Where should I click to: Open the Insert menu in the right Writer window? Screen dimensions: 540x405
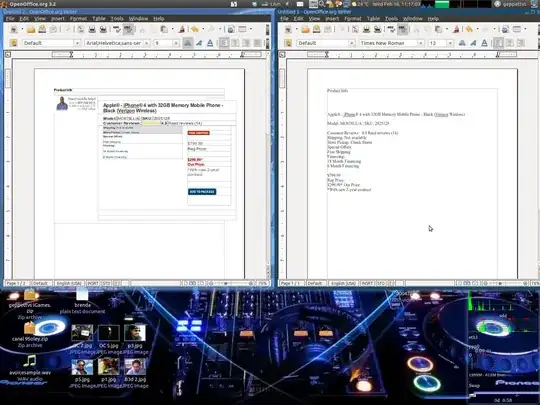click(332, 19)
